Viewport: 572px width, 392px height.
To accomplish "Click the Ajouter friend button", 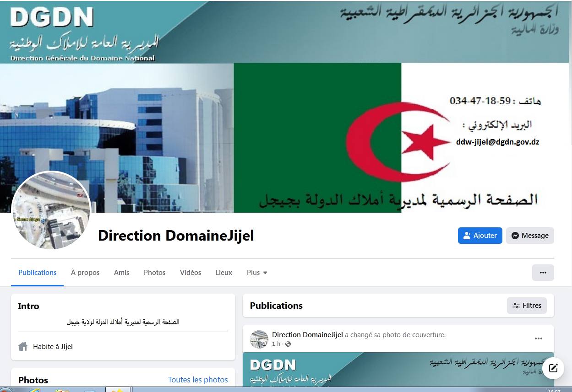I will pos(480,236).
